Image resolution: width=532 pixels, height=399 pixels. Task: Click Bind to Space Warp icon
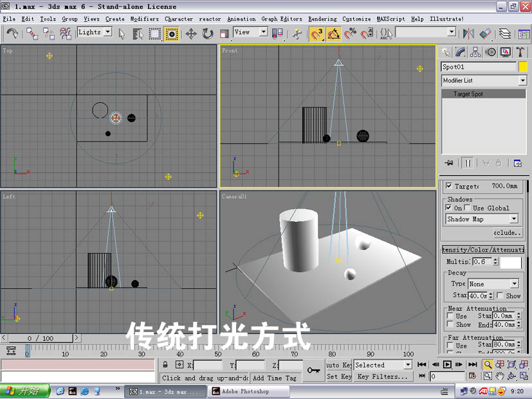pyautogui.click(x=66, y=33)
